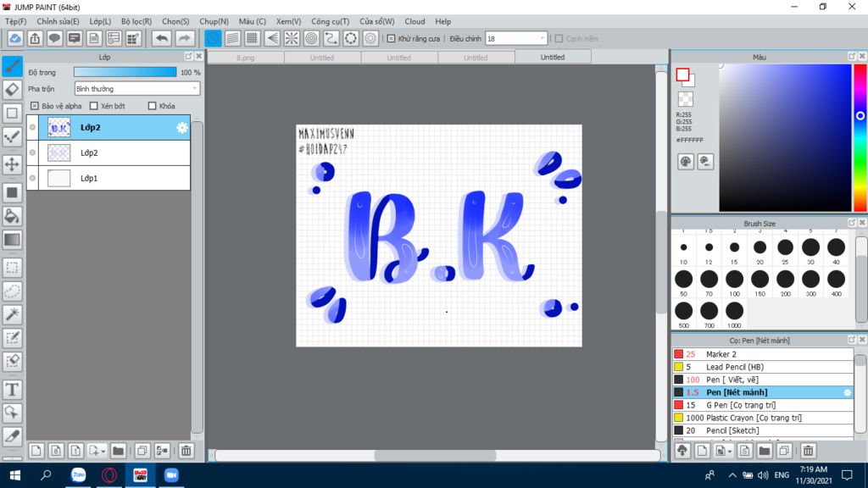The image size is (868, 488).
Task: Check the 'Khóa' lock checkbox
Action: click(x=153, y=106)
